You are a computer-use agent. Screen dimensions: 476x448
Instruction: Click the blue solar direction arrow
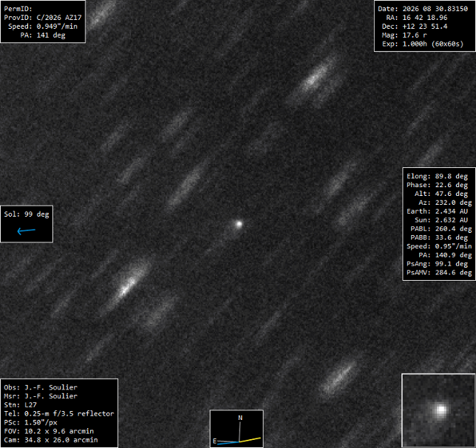point(27,231)
